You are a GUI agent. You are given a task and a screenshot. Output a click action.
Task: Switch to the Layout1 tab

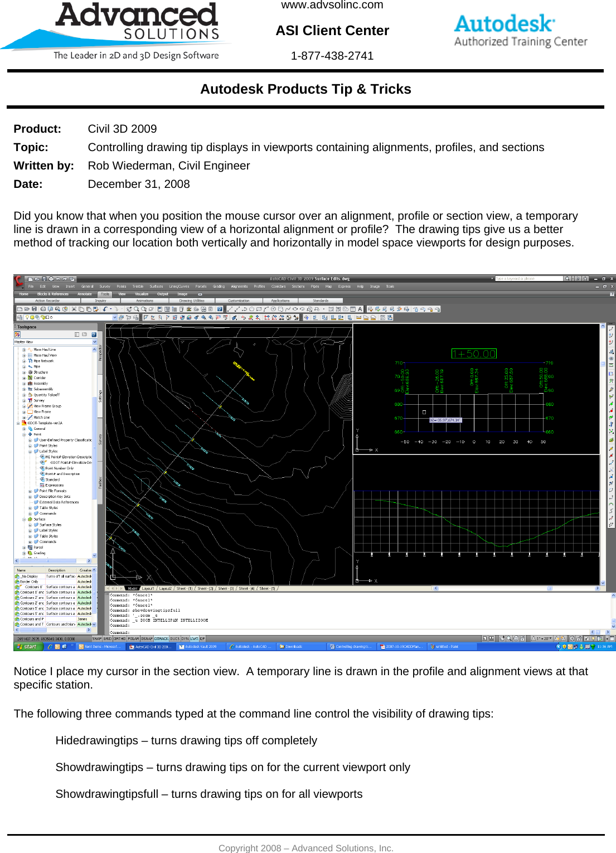click(x=148, y=588)
